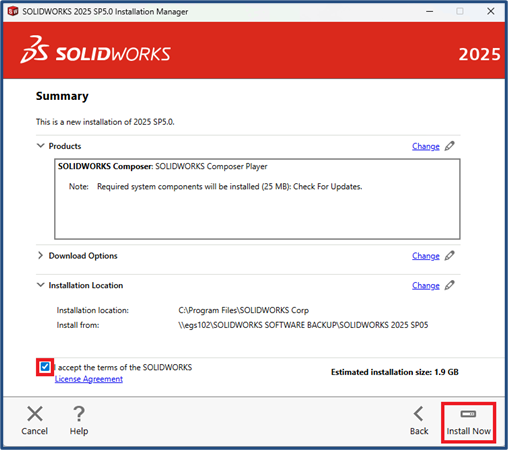Open the License Agreement link
Screen dimensions: 508x450
tap(89, 379)
